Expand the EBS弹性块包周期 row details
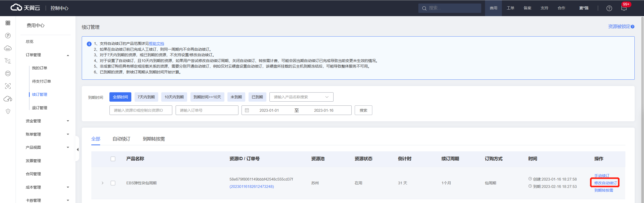The width and height of the screenshot is (644, 203). pos(102,183)
